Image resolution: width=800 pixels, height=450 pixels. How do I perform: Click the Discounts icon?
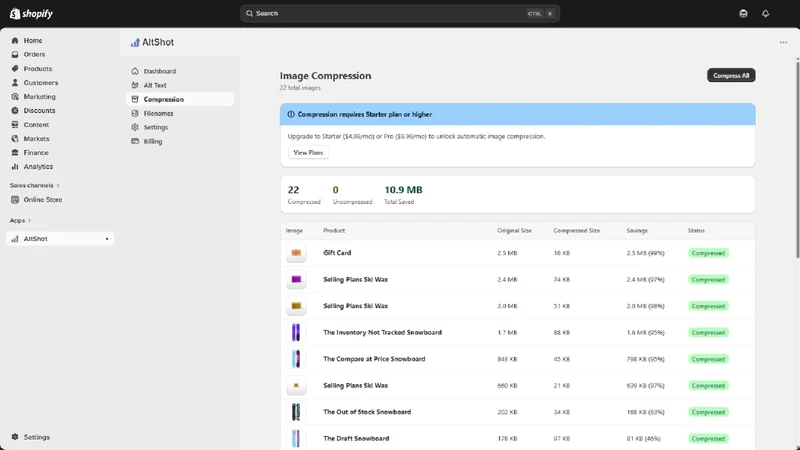pos(15,110)
